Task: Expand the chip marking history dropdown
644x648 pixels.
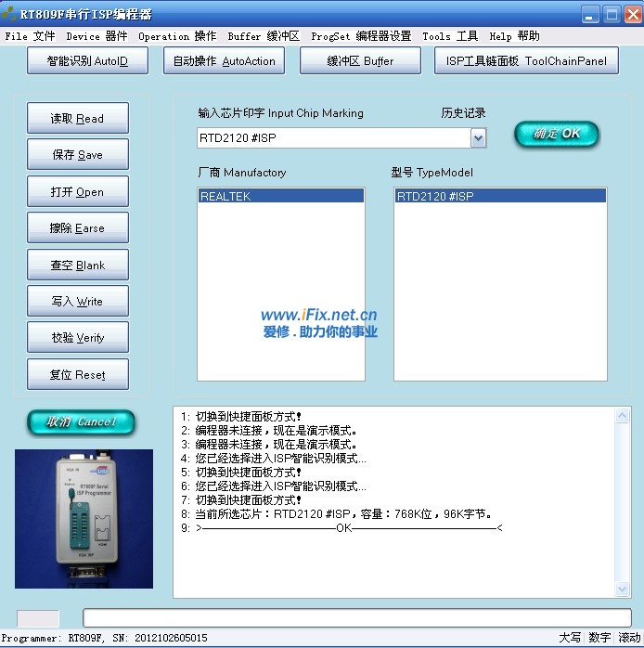Action: [478, 138]
